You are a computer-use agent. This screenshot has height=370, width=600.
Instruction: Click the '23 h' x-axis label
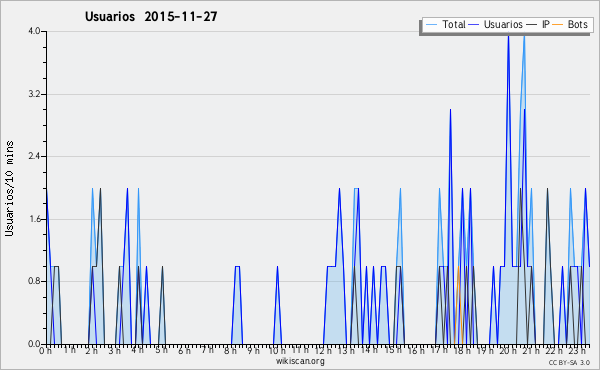(x=577, y=350)
